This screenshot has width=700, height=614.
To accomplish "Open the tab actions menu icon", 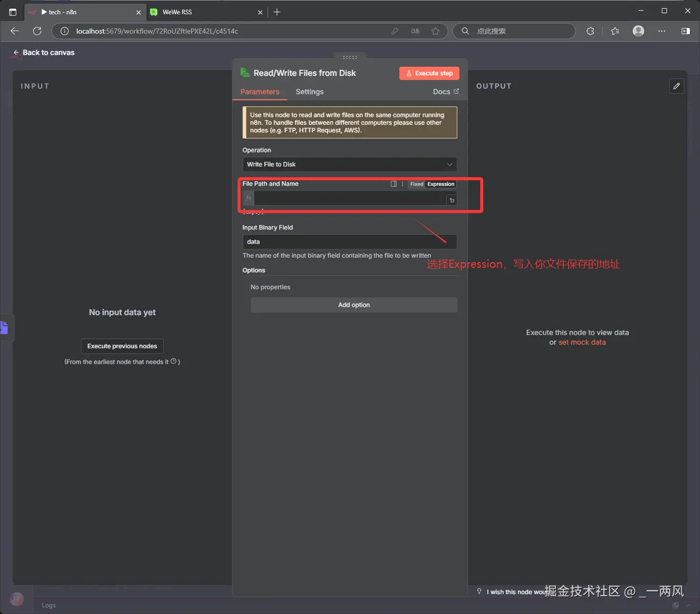I will (13, 12).
